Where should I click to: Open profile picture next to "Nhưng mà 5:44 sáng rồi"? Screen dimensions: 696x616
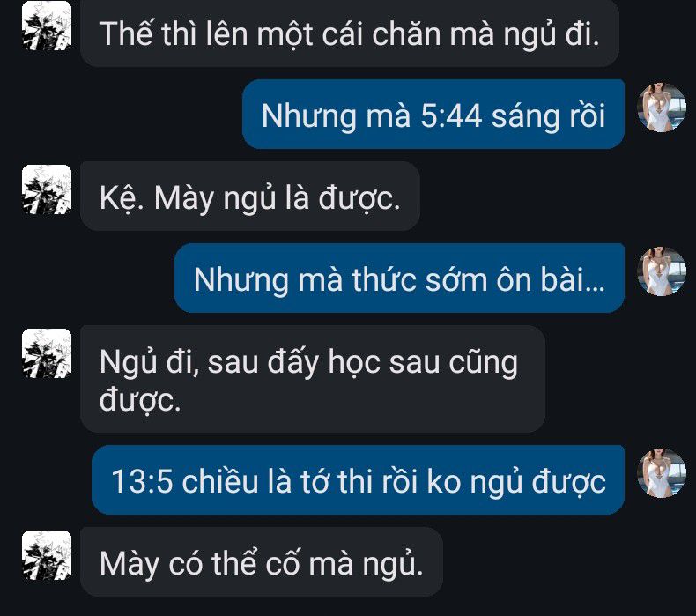(662, 108)
